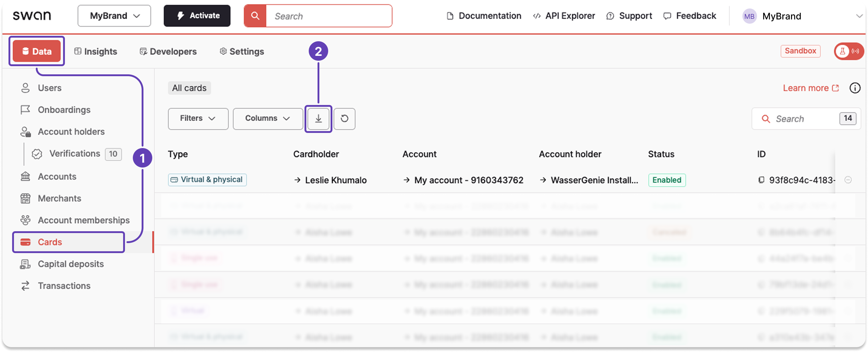
Task: Switch to the Insights tab
Action: 96,51
